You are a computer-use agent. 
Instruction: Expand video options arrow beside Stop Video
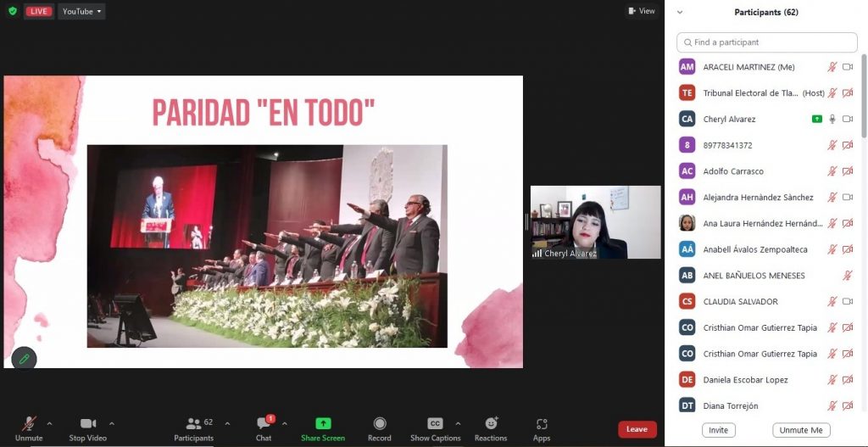(111, 423)
